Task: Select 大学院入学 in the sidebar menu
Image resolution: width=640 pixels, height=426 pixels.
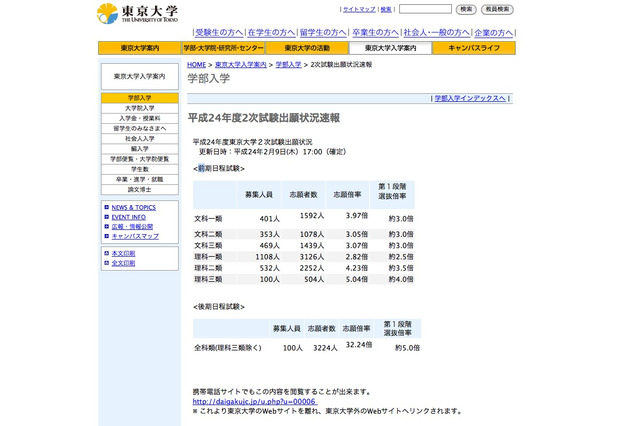Action: [x=140, y=108]
